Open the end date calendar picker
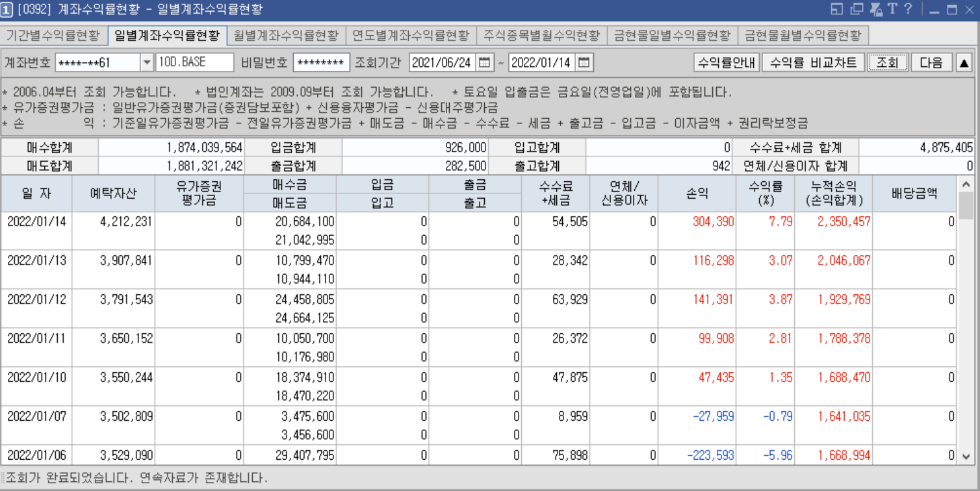The image size is (980, 491). coord(584,62)
